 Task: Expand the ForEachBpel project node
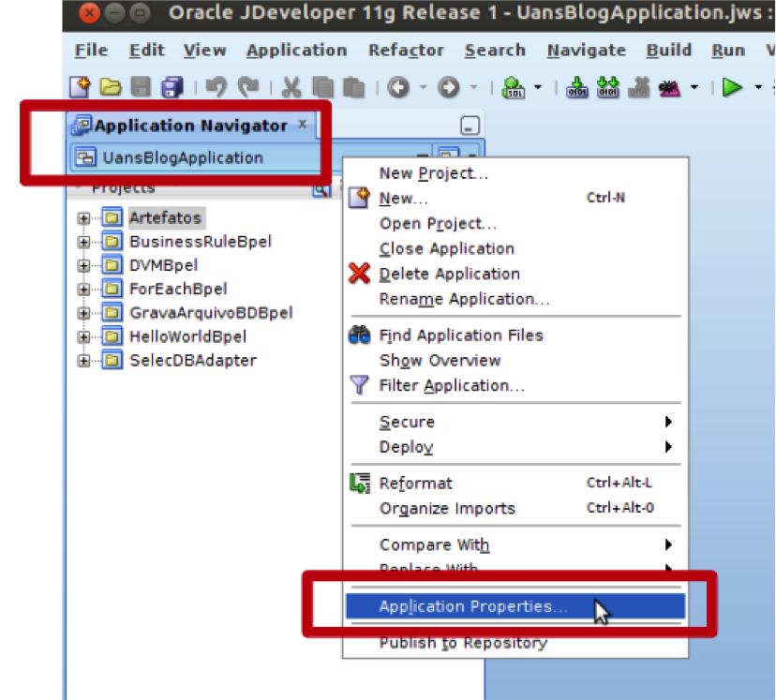pos(83,290)
